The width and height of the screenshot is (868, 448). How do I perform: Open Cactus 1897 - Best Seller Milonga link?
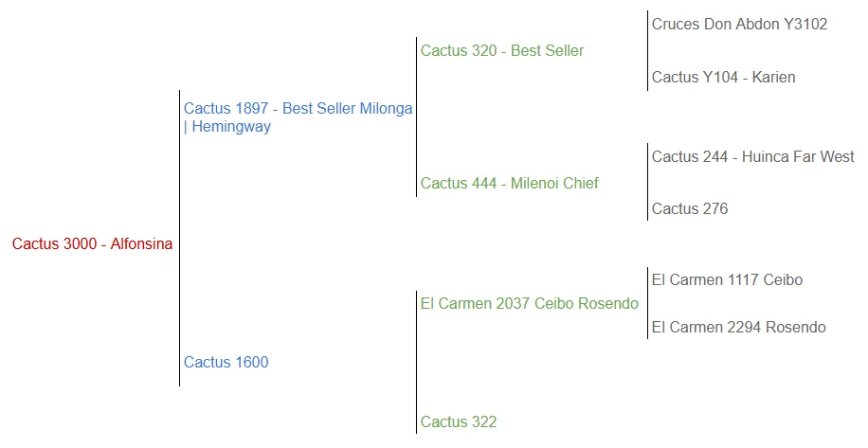tap(298, 109)
